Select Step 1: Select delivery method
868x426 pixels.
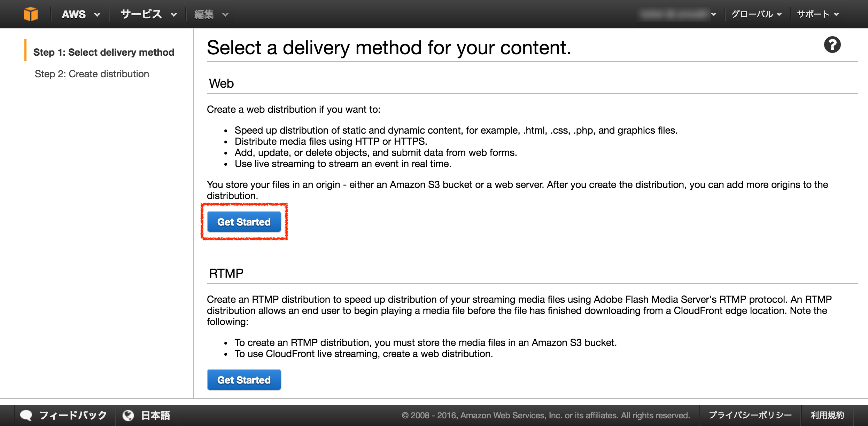point(103,52)
